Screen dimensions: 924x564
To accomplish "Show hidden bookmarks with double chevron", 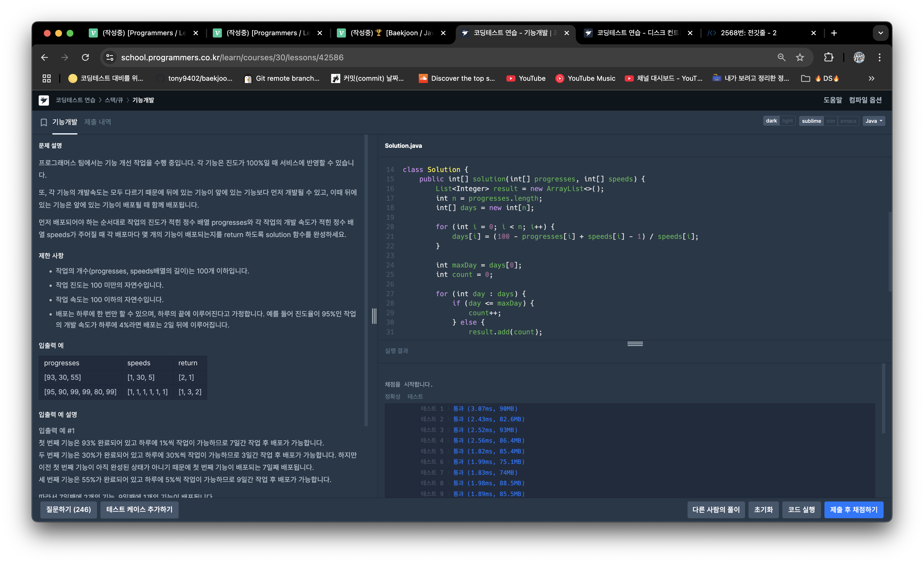I will pos(871,78).
